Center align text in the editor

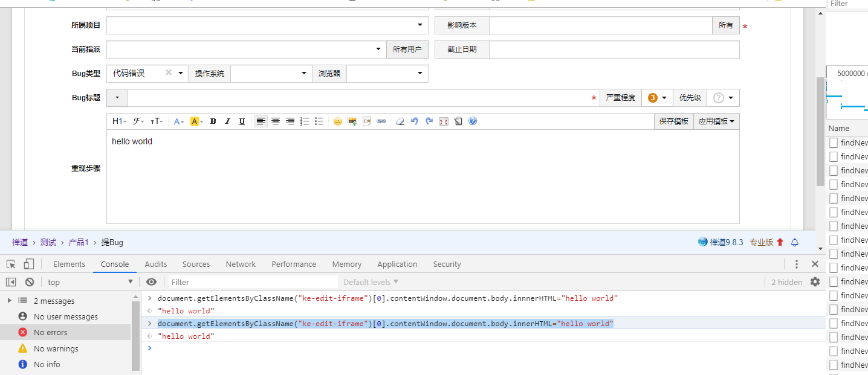(275, 121)
